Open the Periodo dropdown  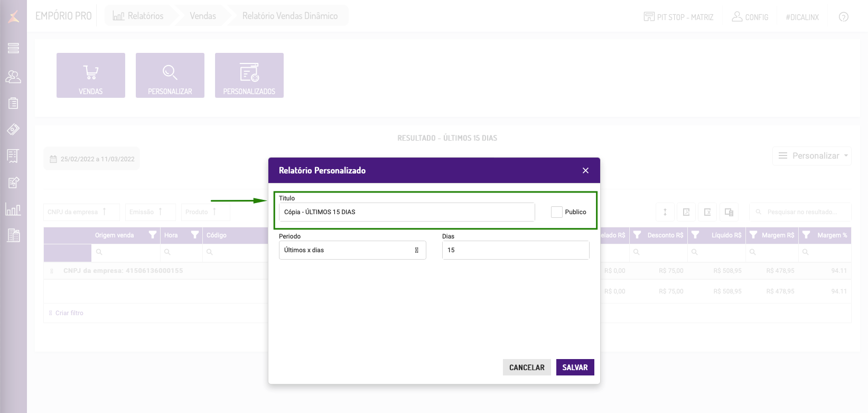352,250
